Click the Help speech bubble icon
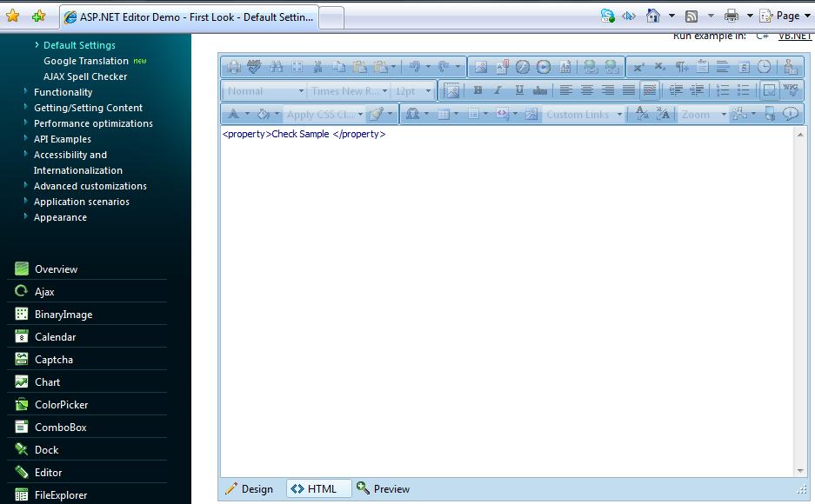 (x=790, y=114)
